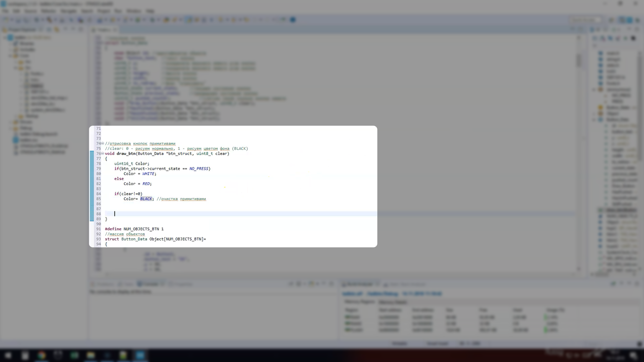This screenshot has width=644, height=362.
Task: Click the highlighted BLACK constant on line 85
Action: (x=146, y=199)
